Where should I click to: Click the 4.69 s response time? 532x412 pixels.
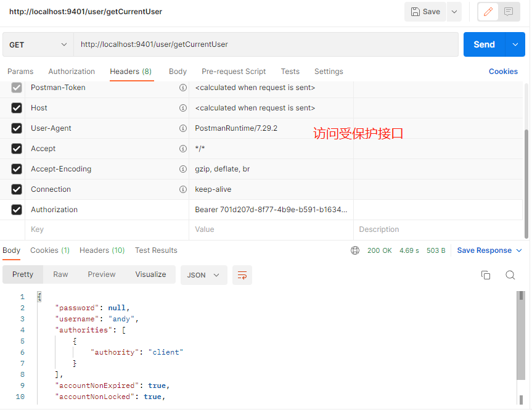[x=409, y=250]
